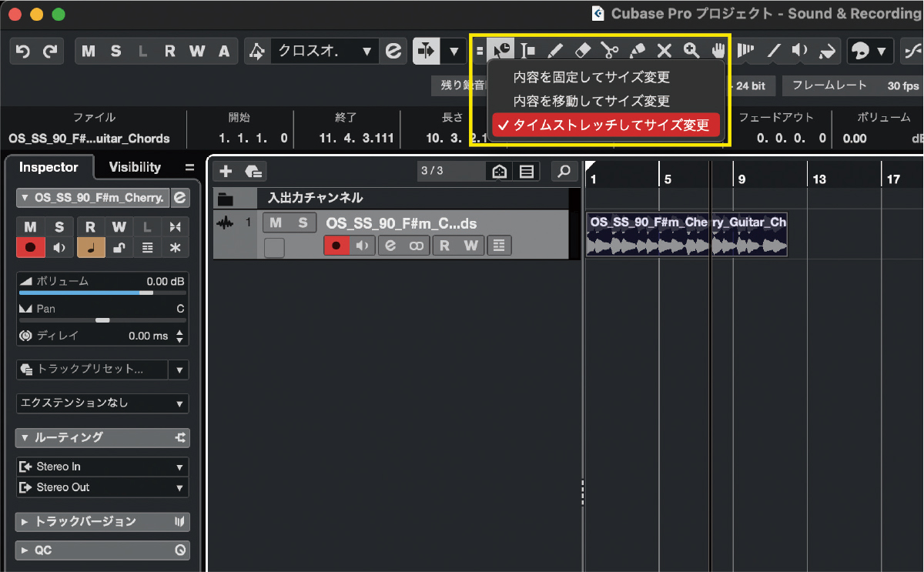Select the Range Selection tool
Screen dimensions: 924x572
click(528, 51)
